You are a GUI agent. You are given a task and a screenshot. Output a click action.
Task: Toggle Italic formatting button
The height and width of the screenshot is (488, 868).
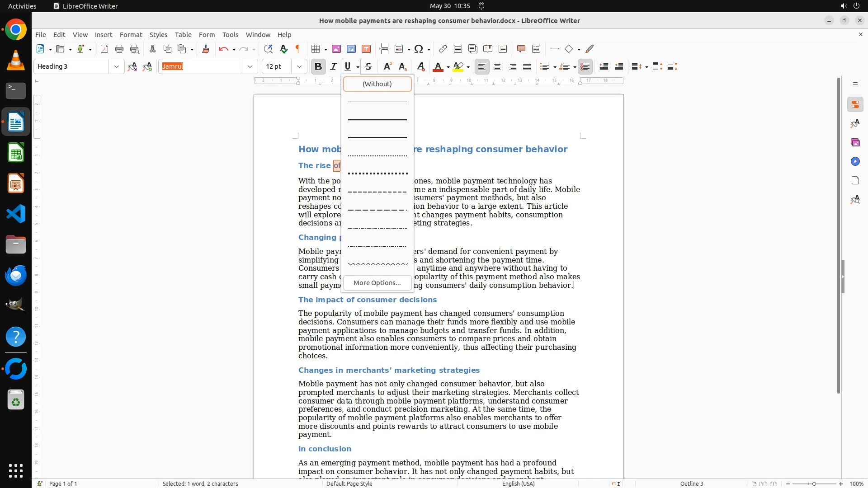click(334, 66)
